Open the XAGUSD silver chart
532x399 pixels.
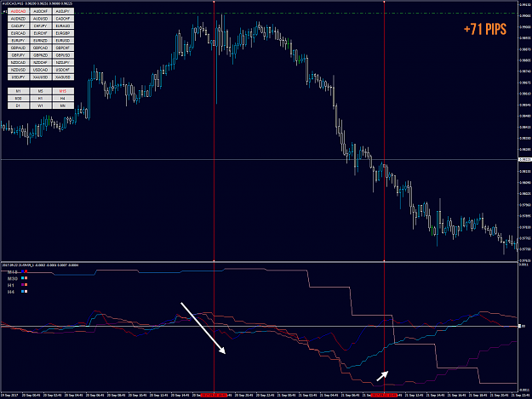[x=63, y=77]
